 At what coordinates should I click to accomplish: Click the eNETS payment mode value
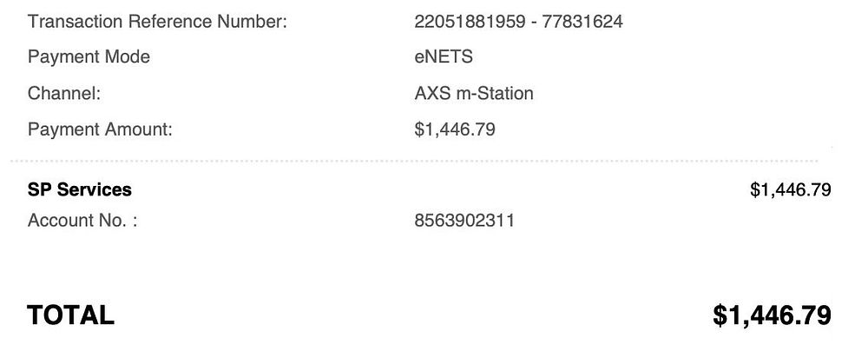point(444,57)
